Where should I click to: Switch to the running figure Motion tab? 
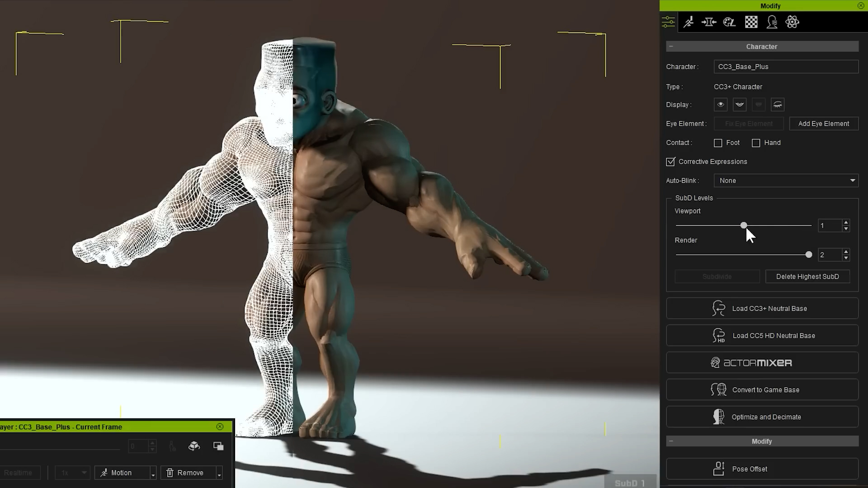click(x=689, y=22)
